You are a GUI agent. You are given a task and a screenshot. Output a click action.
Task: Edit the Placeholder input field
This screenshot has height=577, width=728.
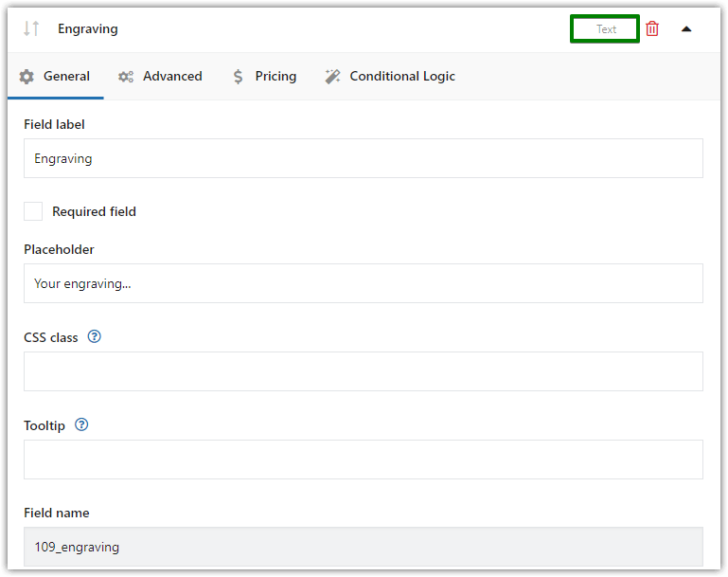point(364,283)
